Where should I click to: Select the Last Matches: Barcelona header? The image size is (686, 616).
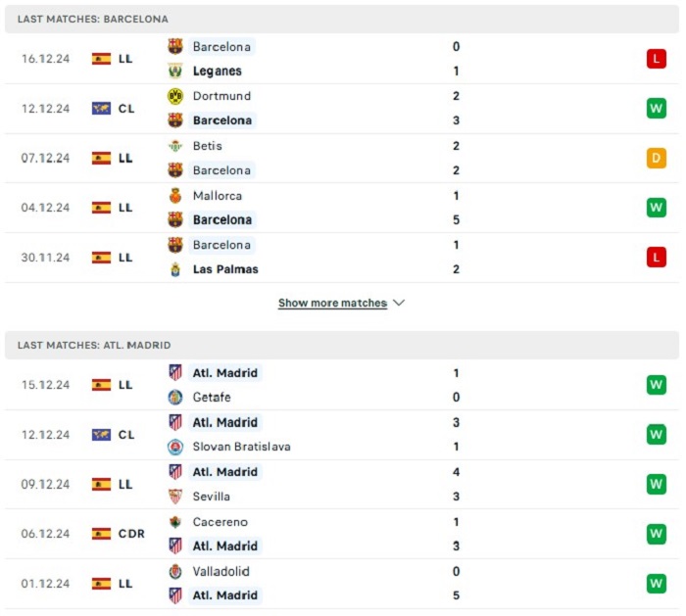pos(342,20)
